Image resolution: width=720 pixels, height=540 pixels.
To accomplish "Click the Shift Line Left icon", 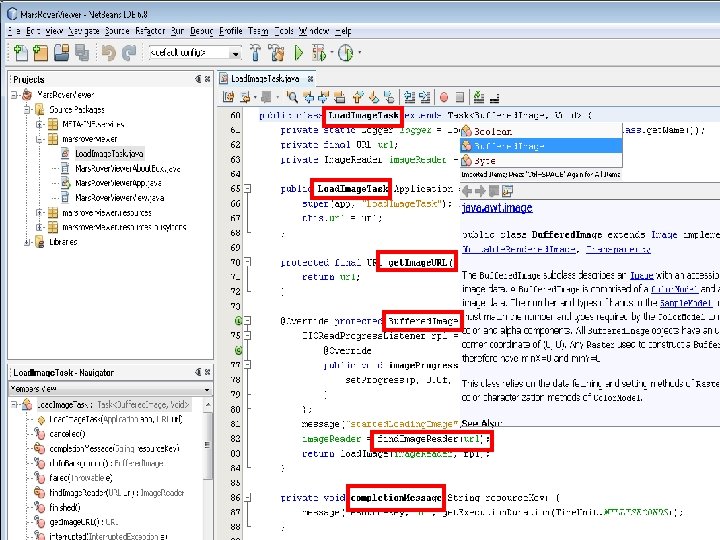I will click(x=409, y=97).
